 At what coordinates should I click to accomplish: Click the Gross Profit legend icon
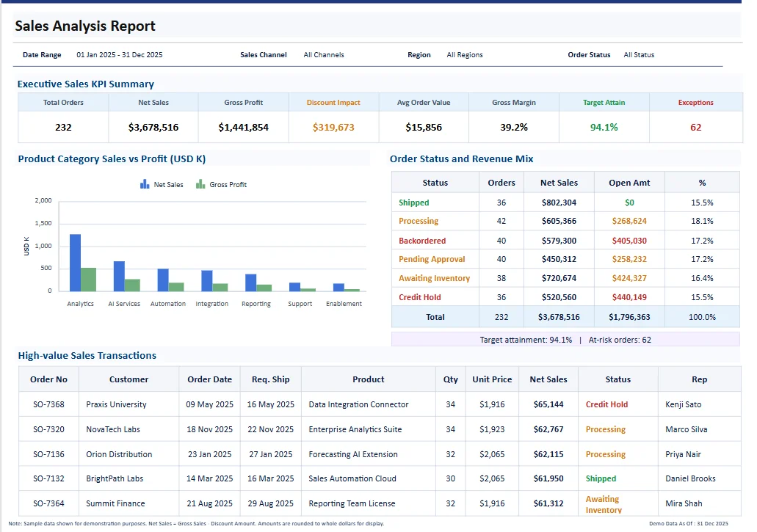200,184
